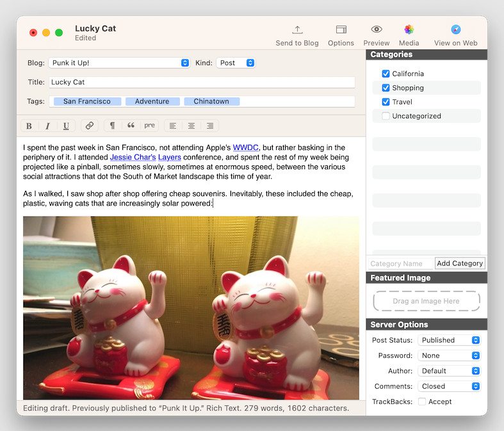The height and width of the screenshot is (431, 504).
Task: Zoom the window with the green button
Action: 59,33
